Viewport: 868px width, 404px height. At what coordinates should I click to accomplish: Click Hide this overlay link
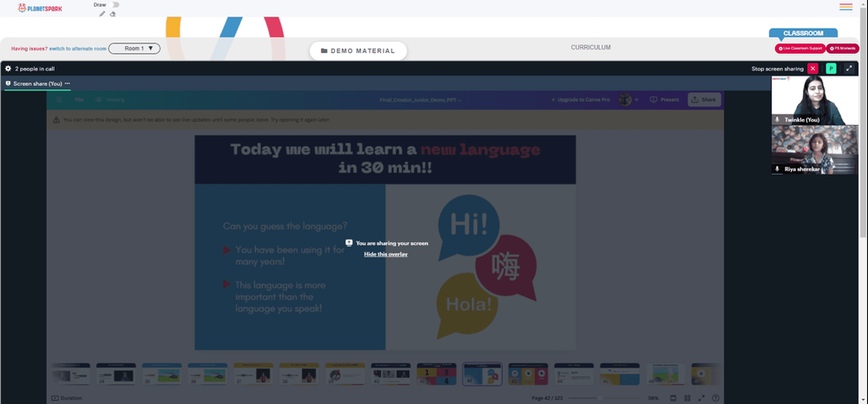386,255
